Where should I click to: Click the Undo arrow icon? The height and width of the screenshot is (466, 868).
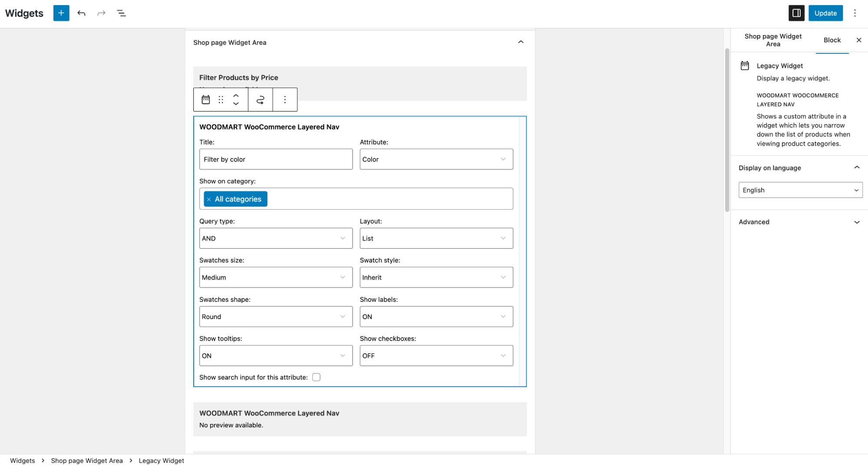click(x=81, y=13)
